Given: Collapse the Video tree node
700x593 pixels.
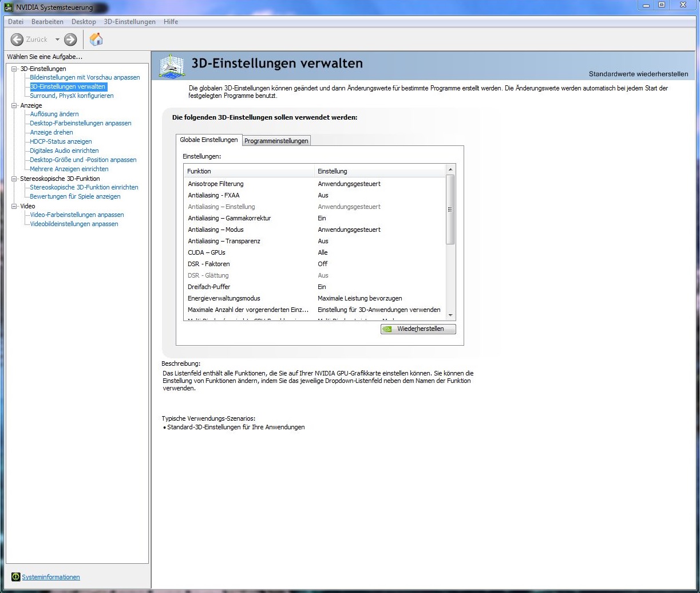Looking at the screenshot, I should (x=14, y=206).
